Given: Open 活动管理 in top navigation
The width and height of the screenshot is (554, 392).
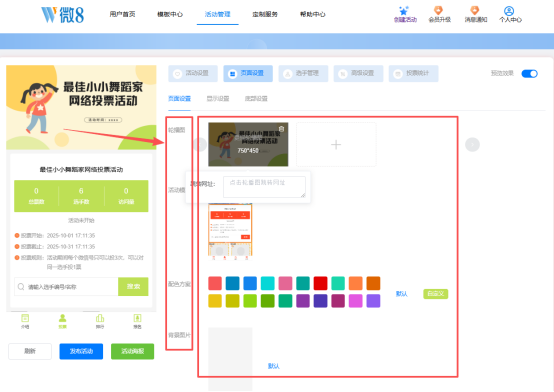Looking at the screenshot, I should (x=218, y=14).
